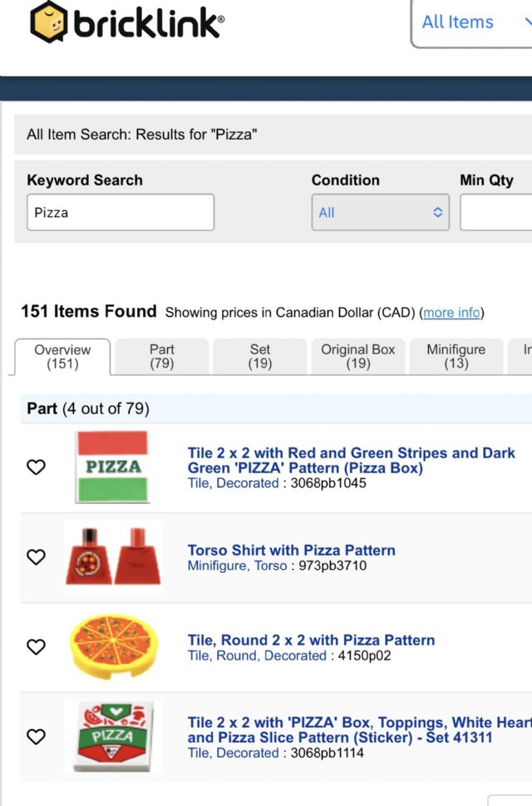
Task: Switch to the Set (19) tab
Action: [x=259, y=356]
